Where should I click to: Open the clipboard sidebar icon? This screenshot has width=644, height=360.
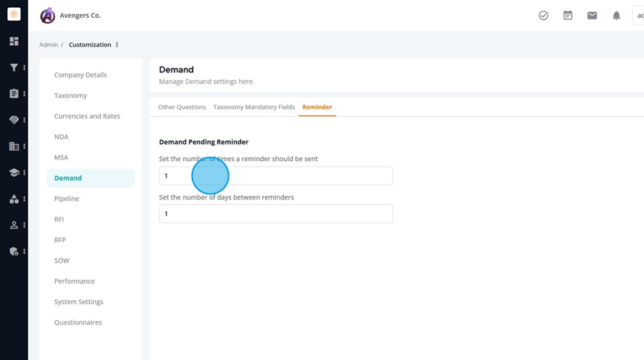coord(14,94)
